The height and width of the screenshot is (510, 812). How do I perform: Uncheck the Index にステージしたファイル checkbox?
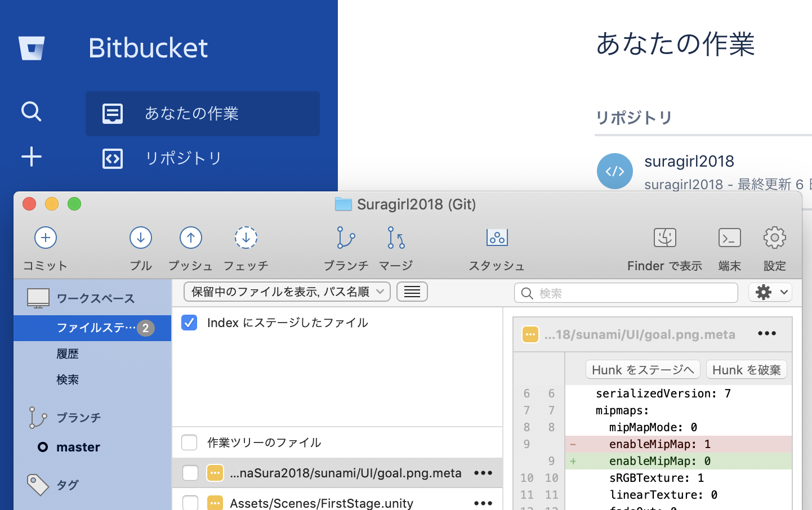pyautogui.click(x=189, y=323)
